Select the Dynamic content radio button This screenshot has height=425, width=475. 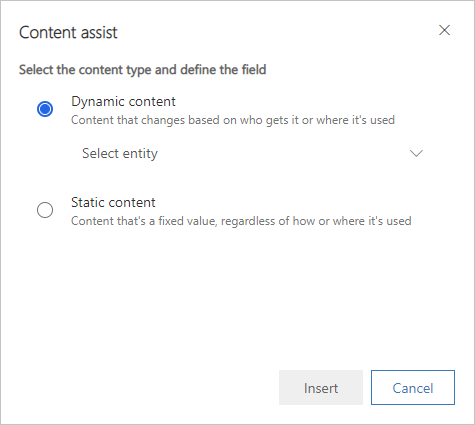pos(45,109)
